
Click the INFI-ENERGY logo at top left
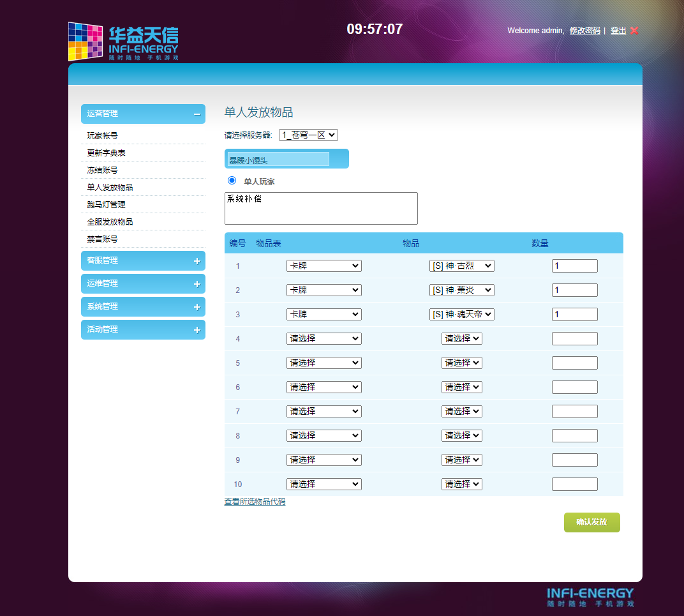(x=123, y=41)
